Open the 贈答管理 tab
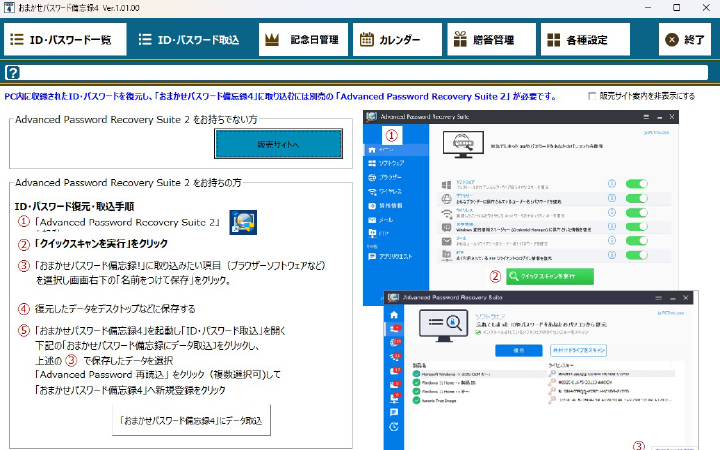Viewport: 720px width, 450px height. [491, 39]
